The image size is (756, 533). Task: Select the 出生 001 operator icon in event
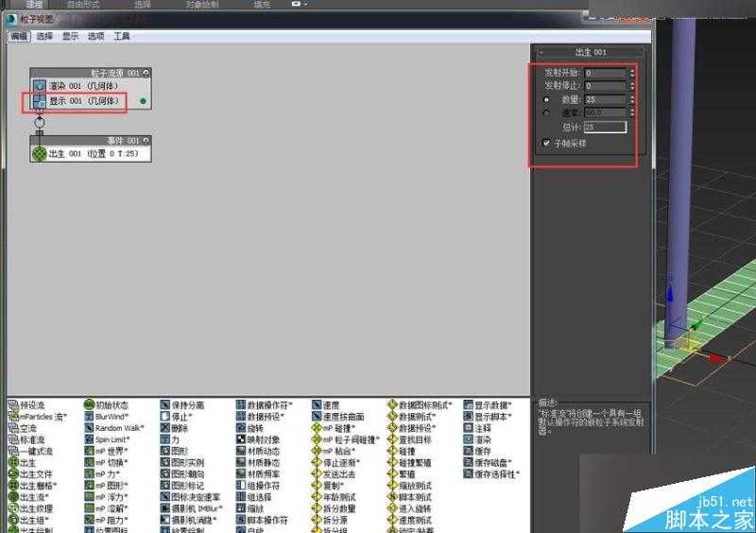(x=39, y=154)
